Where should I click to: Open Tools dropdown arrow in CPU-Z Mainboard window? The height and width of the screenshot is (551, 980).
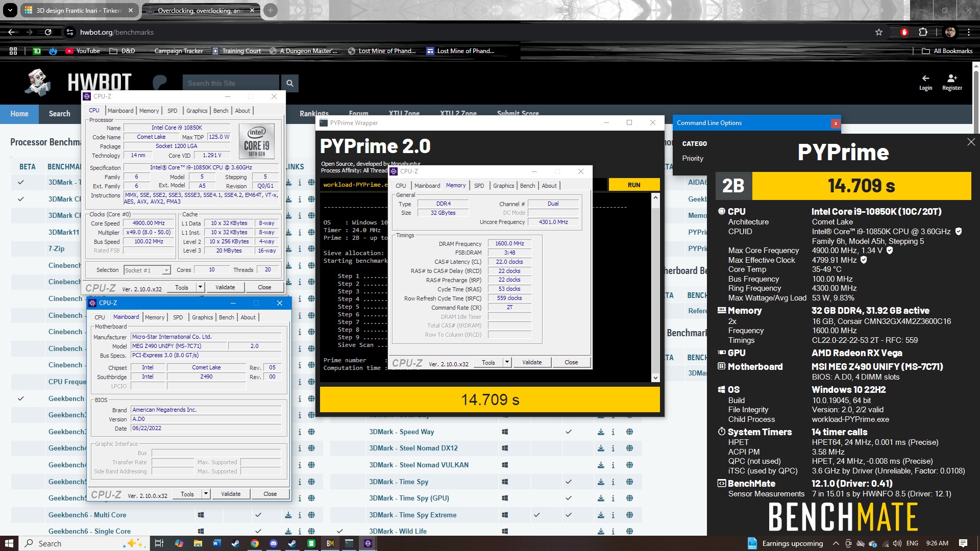pos(206,494)
